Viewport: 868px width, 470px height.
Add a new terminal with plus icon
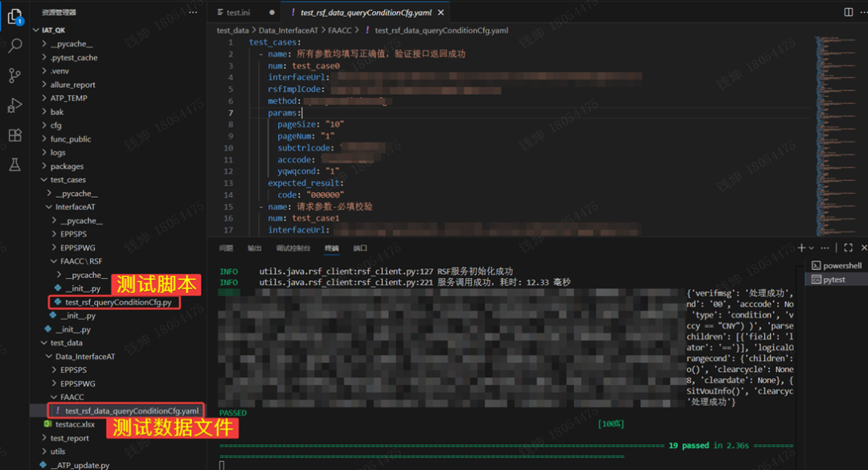click(x=801, y=248)
